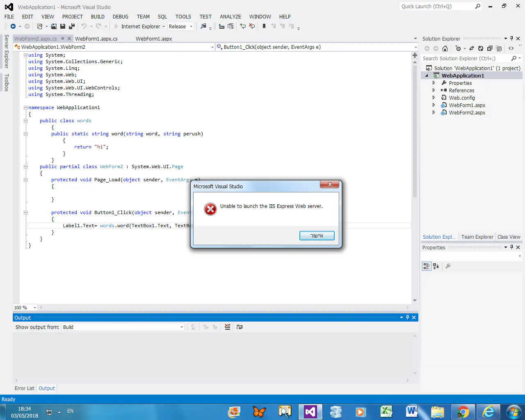
Task: Click Clear All in Output toolbar
Action: 227,327
